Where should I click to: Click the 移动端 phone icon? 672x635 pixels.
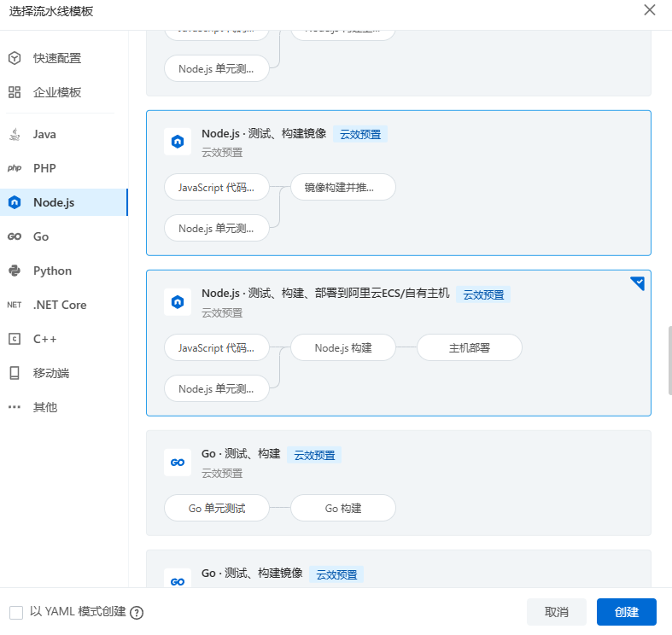pyautogui.click(x=15, y=373)
